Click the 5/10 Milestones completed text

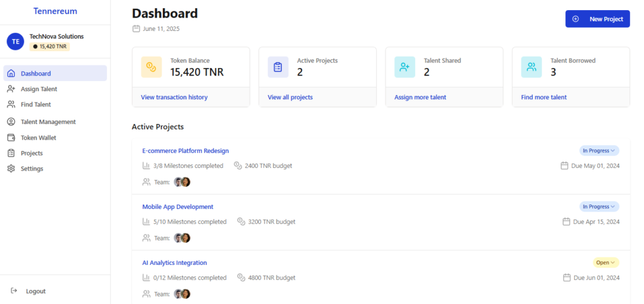(190, 222)
